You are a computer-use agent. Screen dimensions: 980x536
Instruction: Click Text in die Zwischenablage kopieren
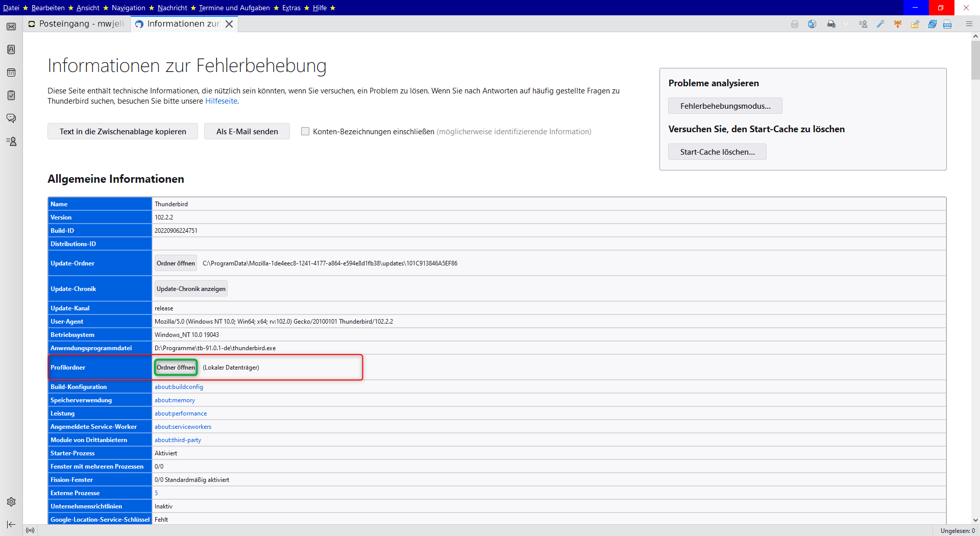point(122,131)
